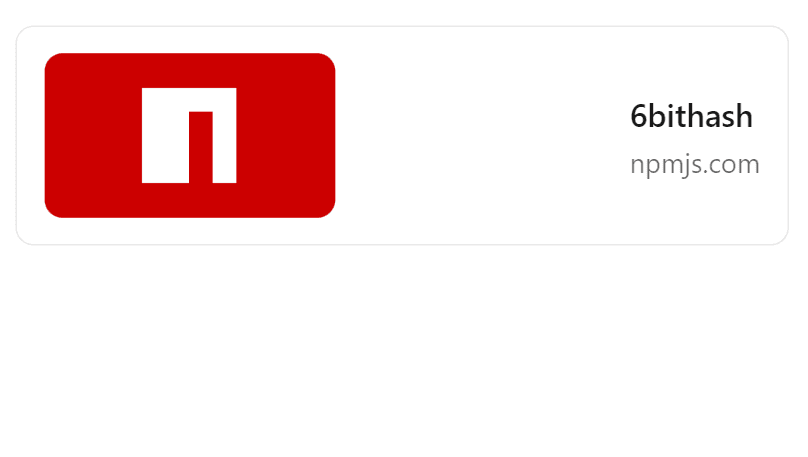Image resolution: width=808 pixels, height=457 pixels.
Task: Select the white n glyph in npm logo
Action: pyautogui.click(x=189, y=135)
